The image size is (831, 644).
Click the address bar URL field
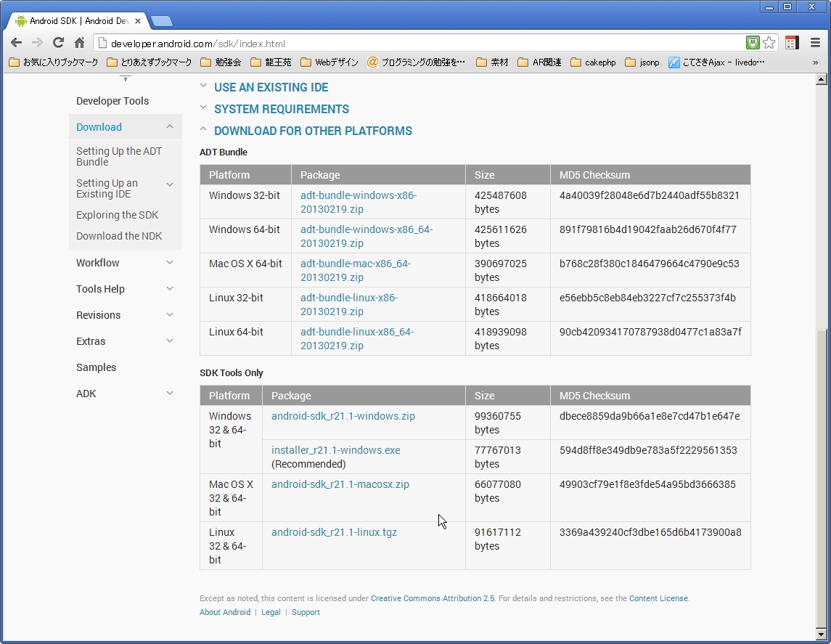click(x=419, y=44)
